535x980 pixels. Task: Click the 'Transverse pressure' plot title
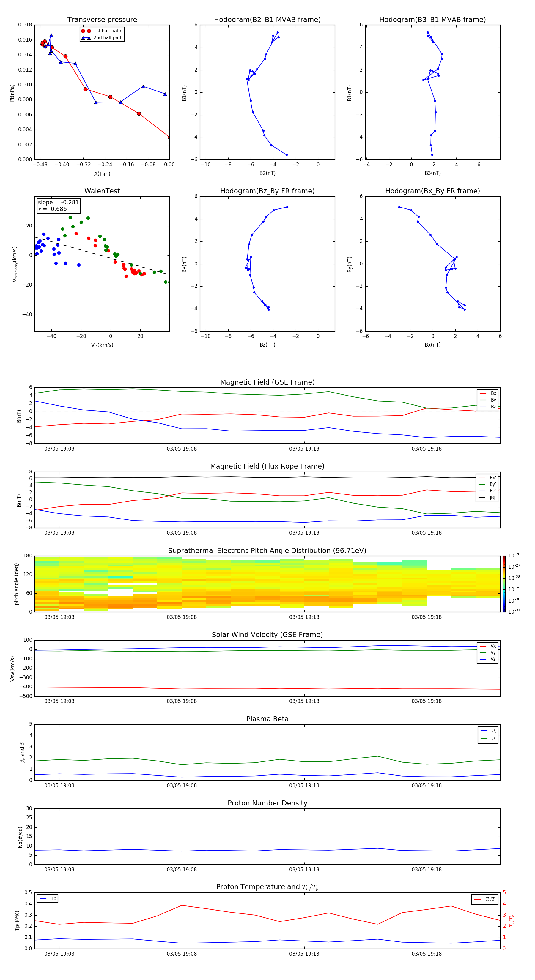click(x=102, y=20)
